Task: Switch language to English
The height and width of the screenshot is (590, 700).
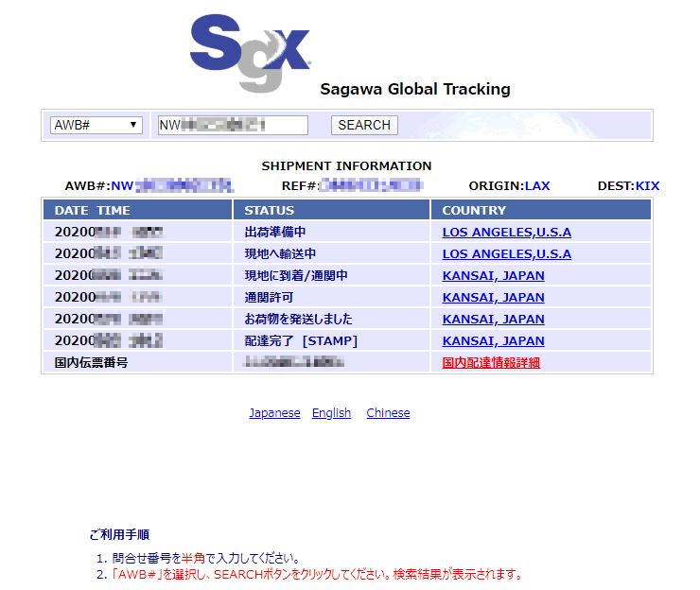Action: coord(331,413)
